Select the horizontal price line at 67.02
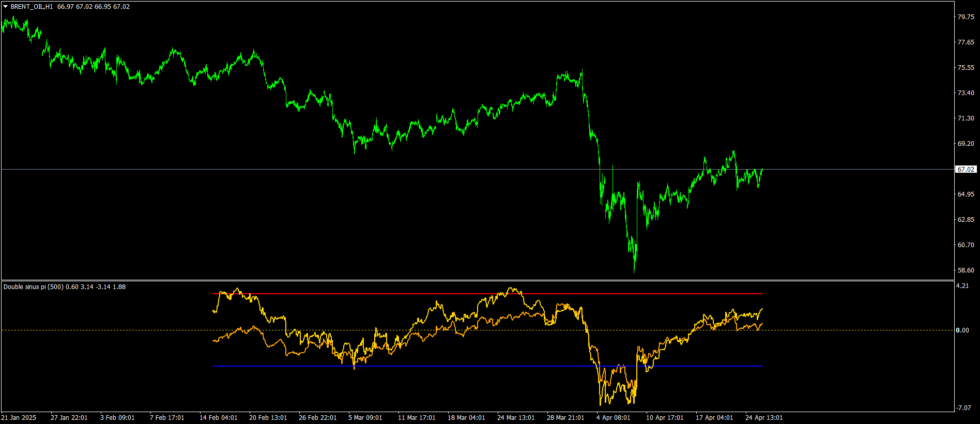Screen dimensions: 980x424 [477, 169]
